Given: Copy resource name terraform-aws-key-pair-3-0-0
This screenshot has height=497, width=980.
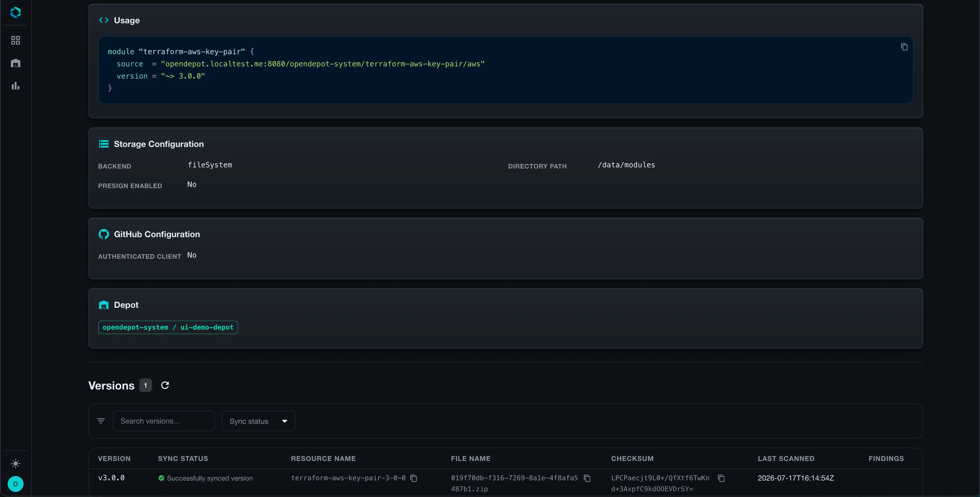Looking at the screenshot, I should pyautogui.click(x=414, y=478).
